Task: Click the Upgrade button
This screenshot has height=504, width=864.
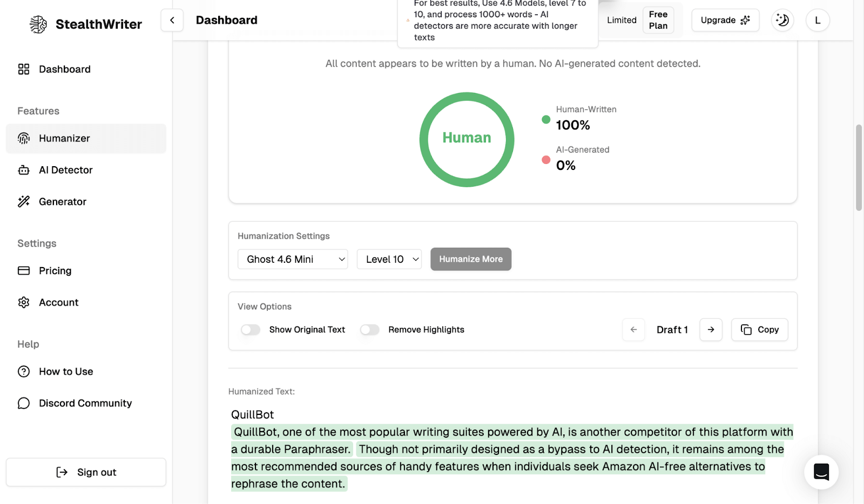Action: [725, 20]
